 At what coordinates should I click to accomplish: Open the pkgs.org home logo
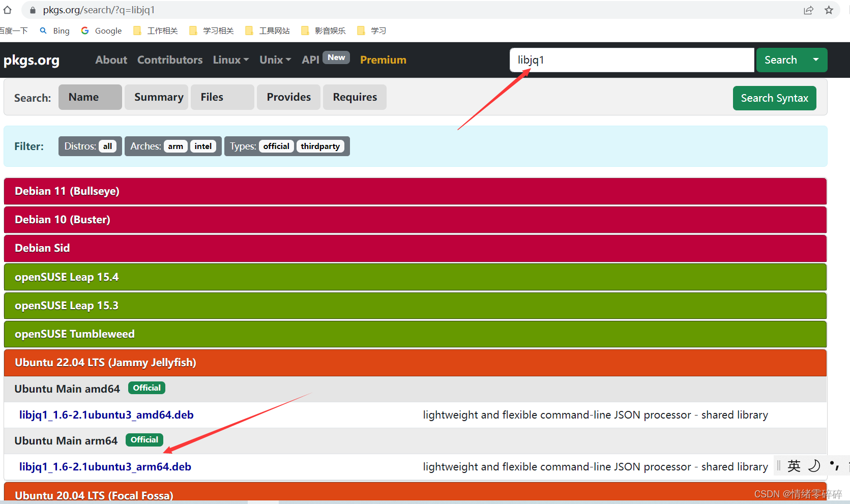(31, 60)
